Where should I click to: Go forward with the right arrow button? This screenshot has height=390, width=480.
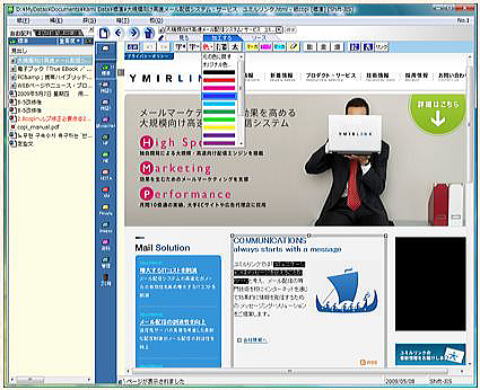(x=134, y=33)
